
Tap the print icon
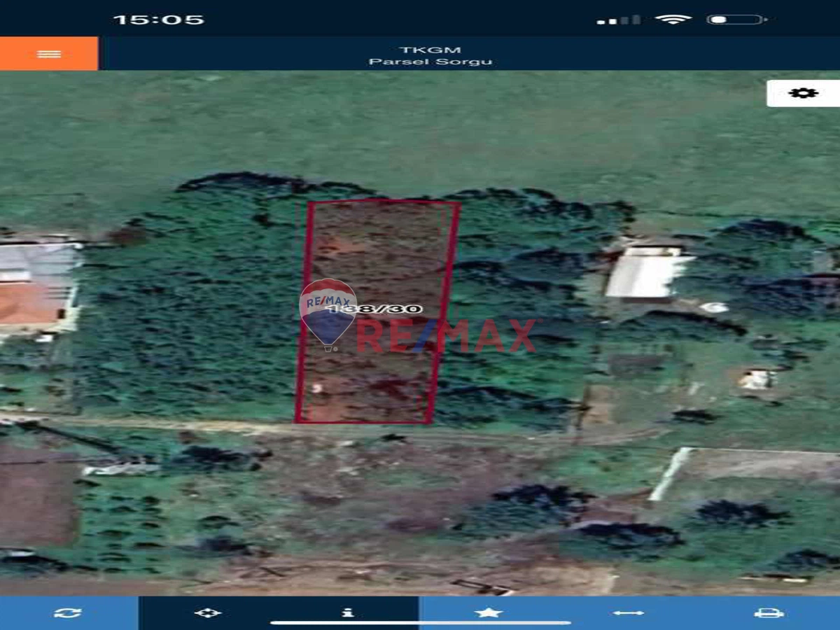click(x=769, y=612)
